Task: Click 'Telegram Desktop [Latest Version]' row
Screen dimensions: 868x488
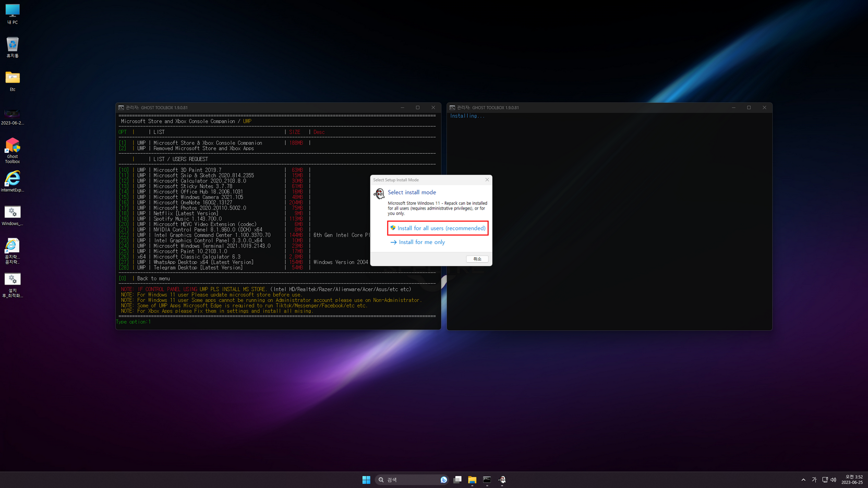Action: tap(214, 268)
